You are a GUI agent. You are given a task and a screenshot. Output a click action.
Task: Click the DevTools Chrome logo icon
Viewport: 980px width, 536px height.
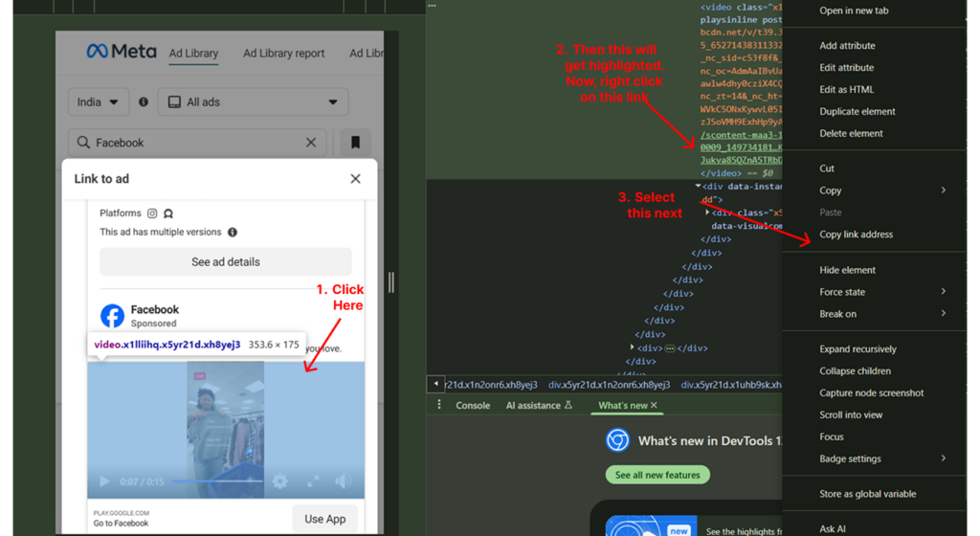tap(617, 440)
